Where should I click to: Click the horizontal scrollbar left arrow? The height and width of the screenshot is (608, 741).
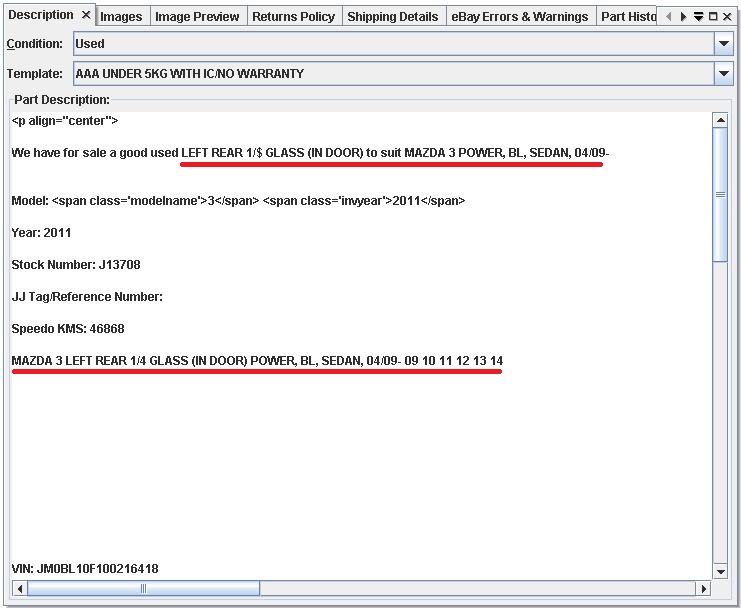tap(19, 589)
